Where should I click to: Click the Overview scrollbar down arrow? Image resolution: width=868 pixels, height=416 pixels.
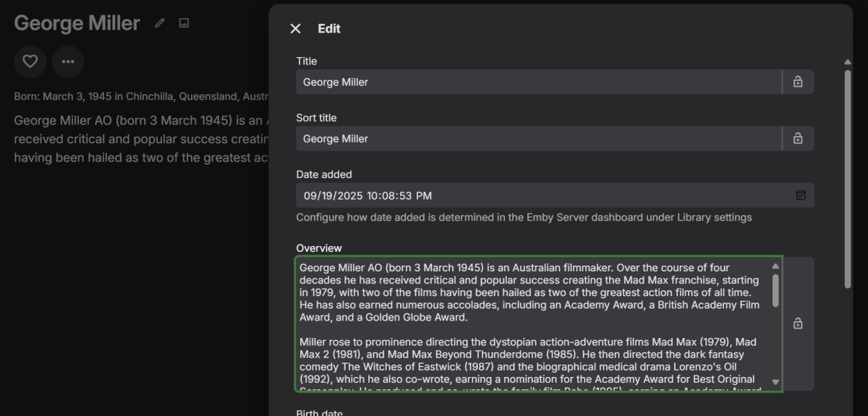pos(775,382)
